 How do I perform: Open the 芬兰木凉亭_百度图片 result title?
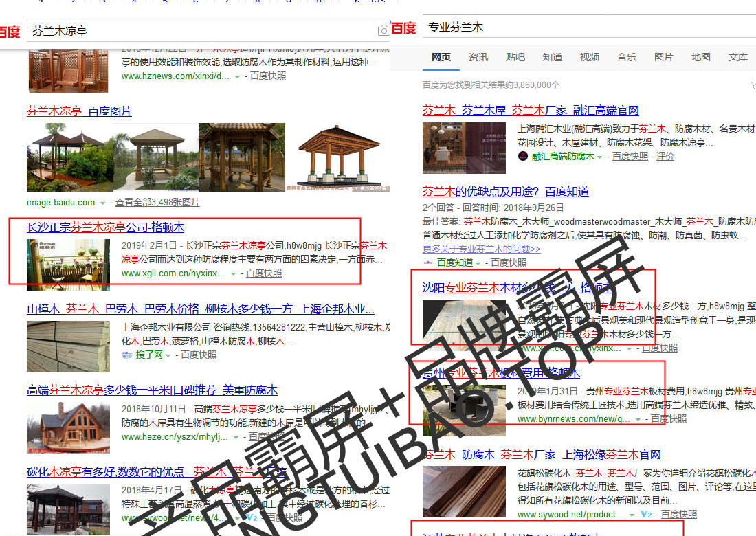coord(79,111)
